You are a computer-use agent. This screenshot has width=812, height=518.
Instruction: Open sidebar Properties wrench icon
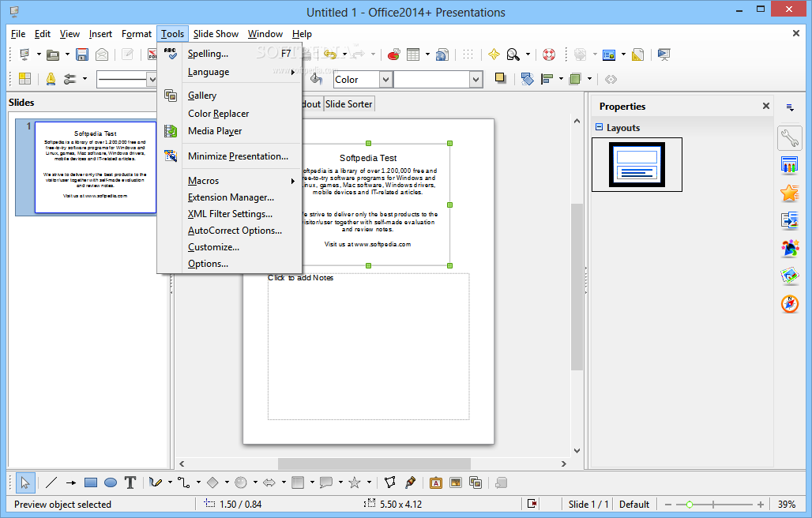pos(790,138)
